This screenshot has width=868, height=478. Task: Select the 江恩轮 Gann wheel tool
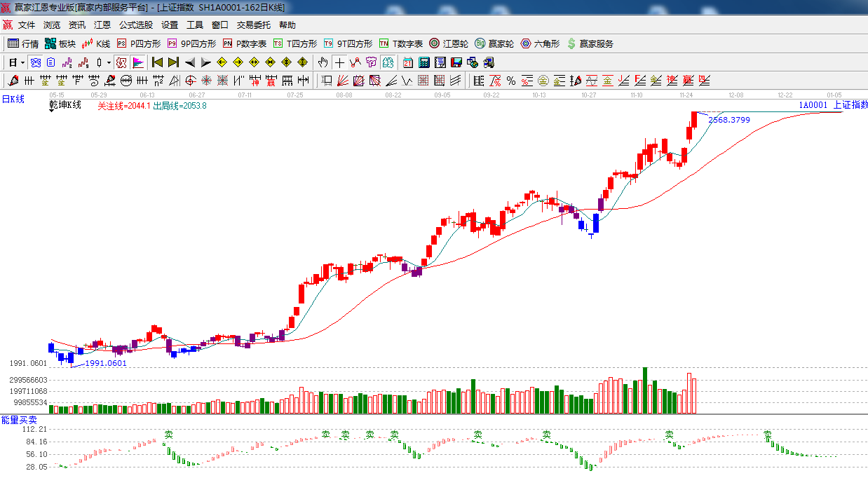(x=449, y=43)
